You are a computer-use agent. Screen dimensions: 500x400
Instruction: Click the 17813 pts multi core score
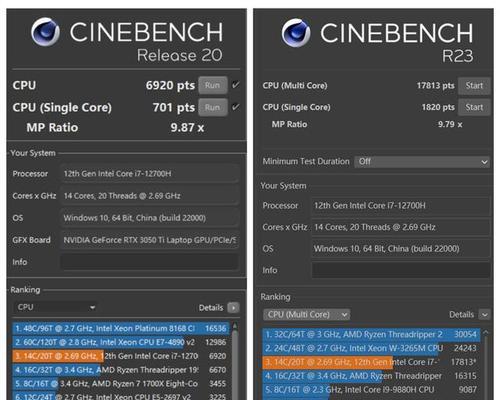pyautogui.click(x=435, y=86)
